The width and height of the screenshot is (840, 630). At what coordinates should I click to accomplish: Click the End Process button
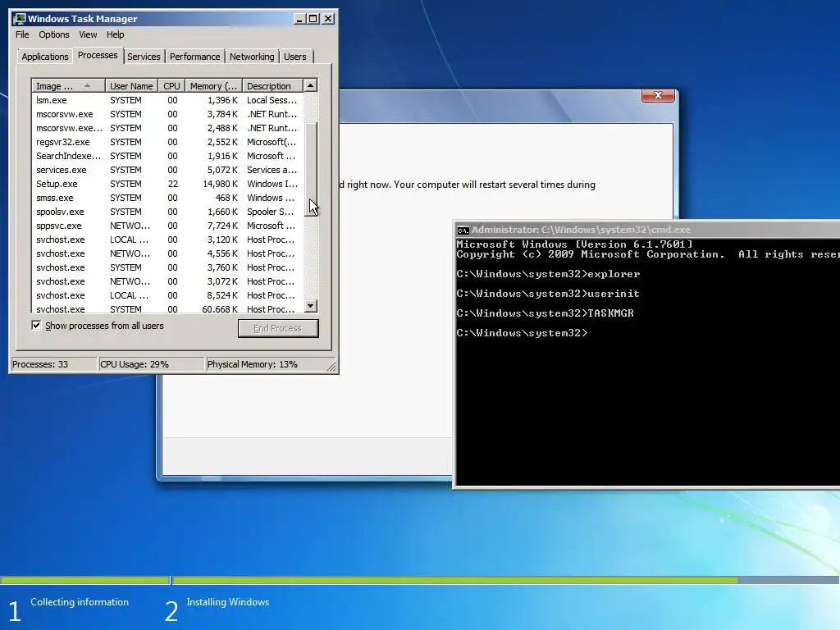point(278,328)
